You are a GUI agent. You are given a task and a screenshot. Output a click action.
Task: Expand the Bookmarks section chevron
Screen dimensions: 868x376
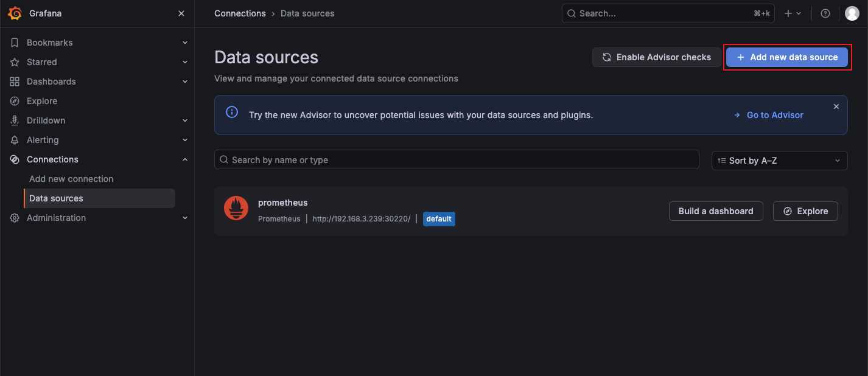coord(185,43)
